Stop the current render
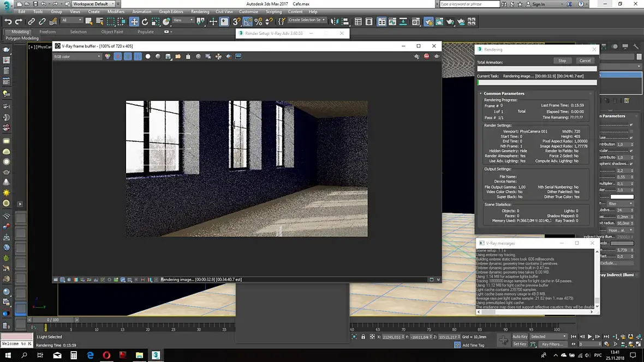 tap(562, 61)
